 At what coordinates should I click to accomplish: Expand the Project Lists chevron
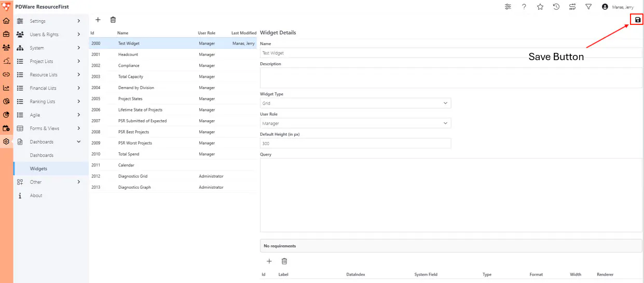click(x=78, y=61)
